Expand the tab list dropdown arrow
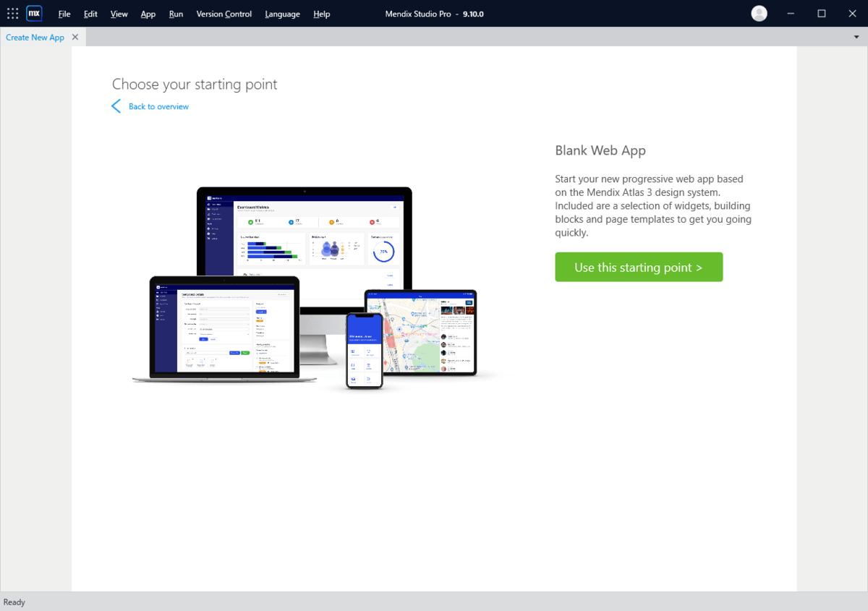This screenshot has width=868, height=611. pos(856,37)
